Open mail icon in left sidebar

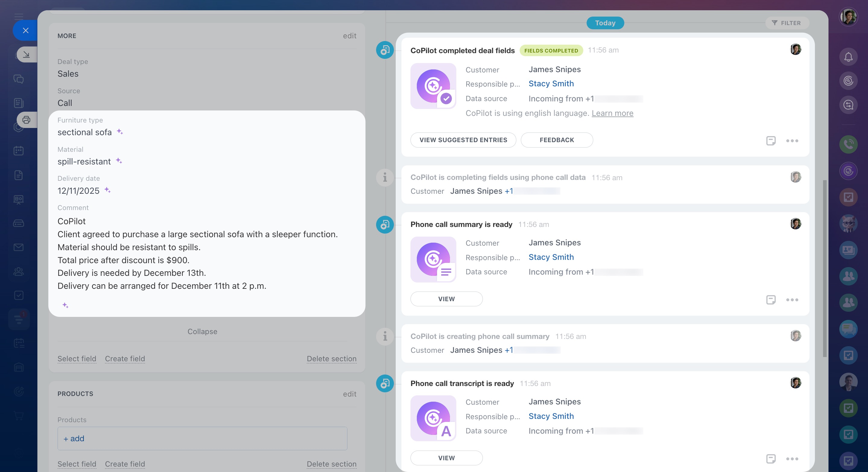[18, 247]
